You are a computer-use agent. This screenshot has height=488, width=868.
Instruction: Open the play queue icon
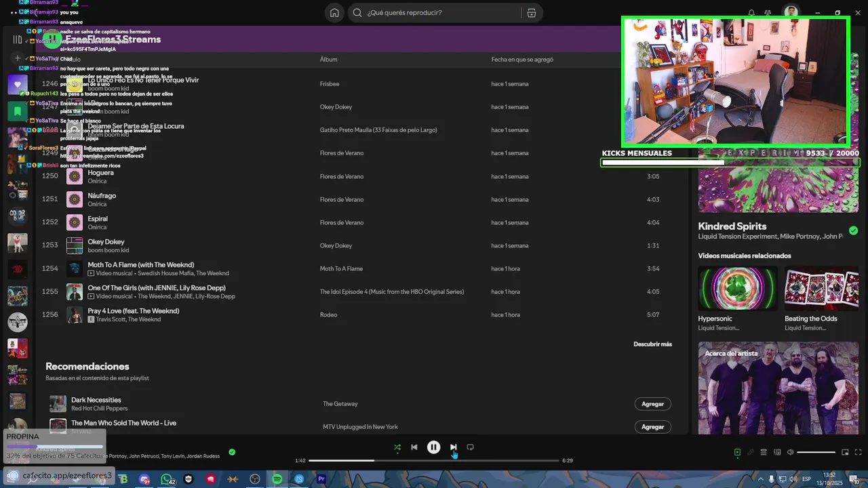[x=764, y=452]
